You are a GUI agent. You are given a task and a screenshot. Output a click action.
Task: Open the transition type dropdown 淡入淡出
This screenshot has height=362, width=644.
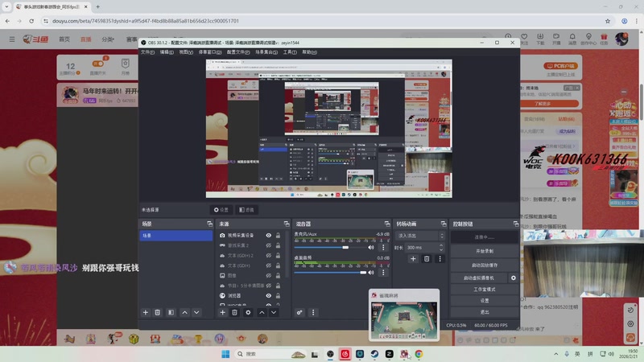click(420, 236)
